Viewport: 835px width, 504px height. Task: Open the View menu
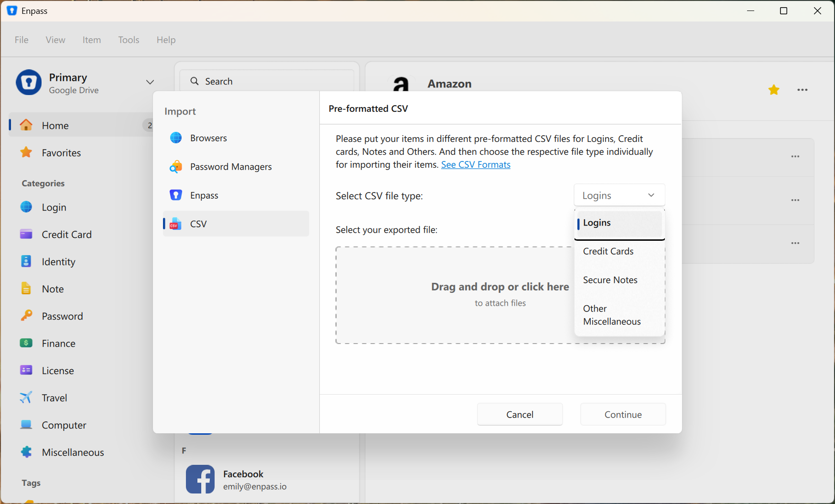click(55, 40)
